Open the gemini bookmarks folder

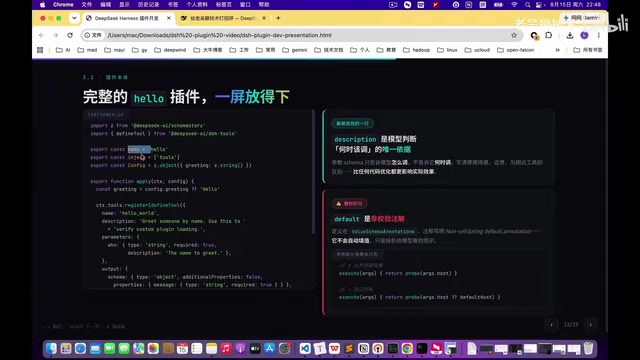point(294,50)
